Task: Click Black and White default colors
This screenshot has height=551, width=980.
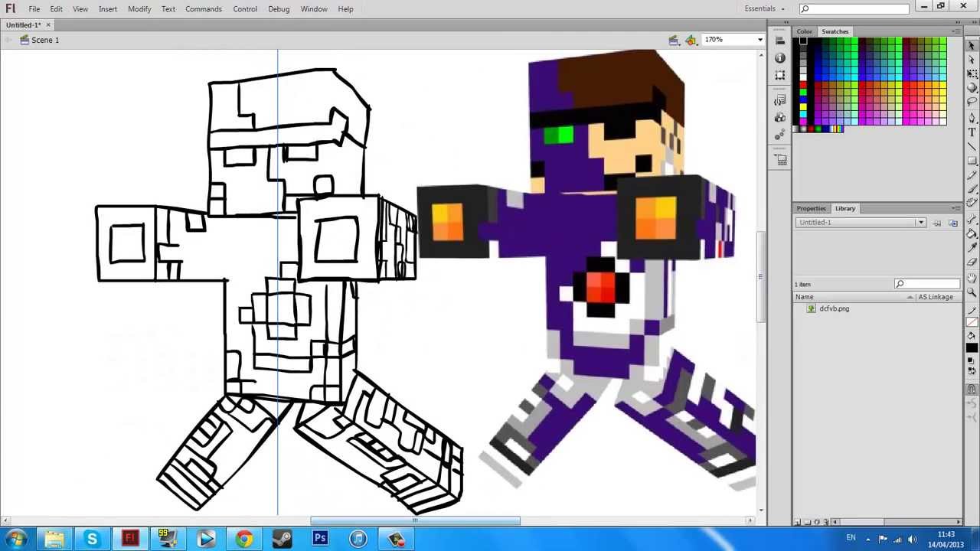Action: [971, 360]
